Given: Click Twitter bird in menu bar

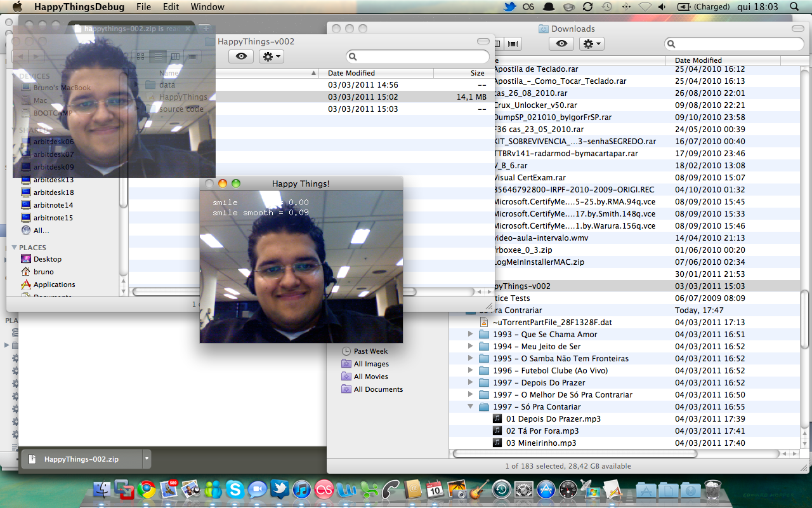Looking at the screenshot, I should [509, 7].
